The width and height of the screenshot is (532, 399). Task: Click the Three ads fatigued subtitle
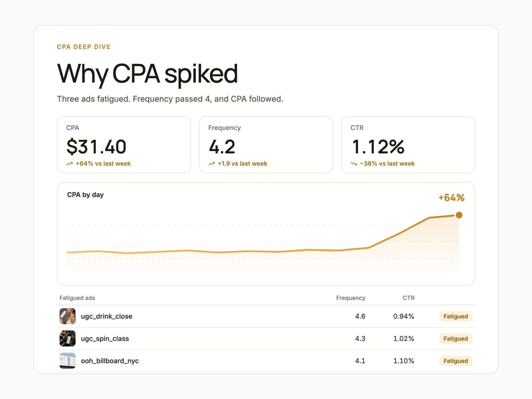point(170,99)
